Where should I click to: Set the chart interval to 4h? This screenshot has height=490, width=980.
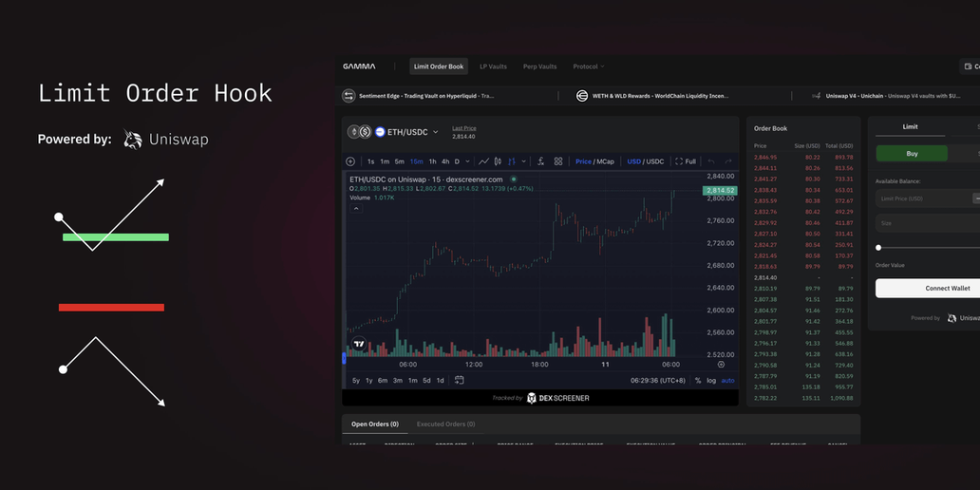[445, 161]
